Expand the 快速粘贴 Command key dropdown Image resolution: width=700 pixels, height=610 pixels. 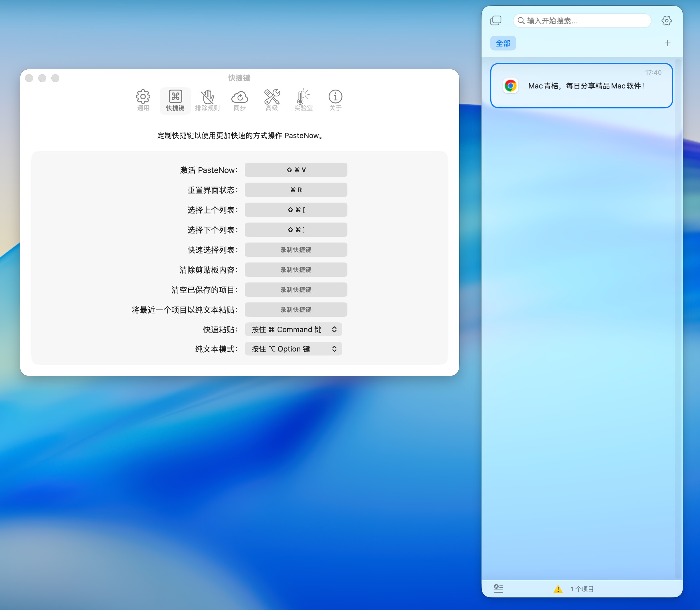point(293,330)
